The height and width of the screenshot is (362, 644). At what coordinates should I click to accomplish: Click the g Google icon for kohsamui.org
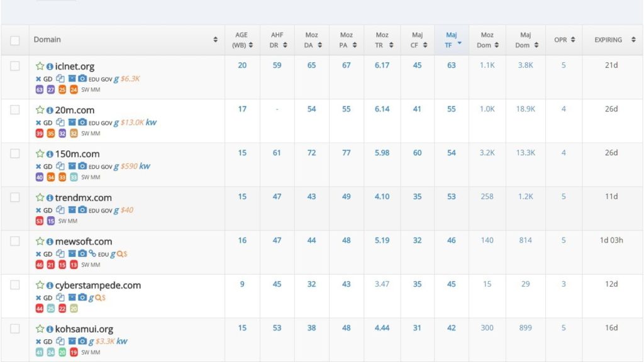[x=91, y=341]
